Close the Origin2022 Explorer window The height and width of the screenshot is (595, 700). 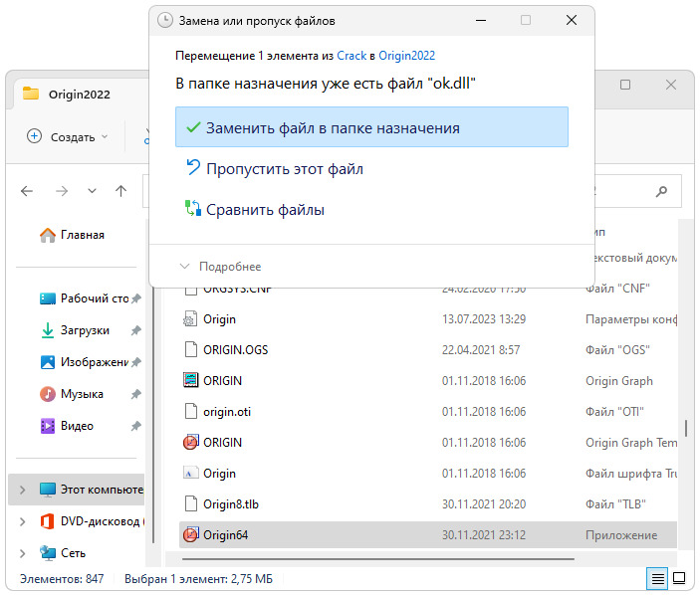[671, 85]
